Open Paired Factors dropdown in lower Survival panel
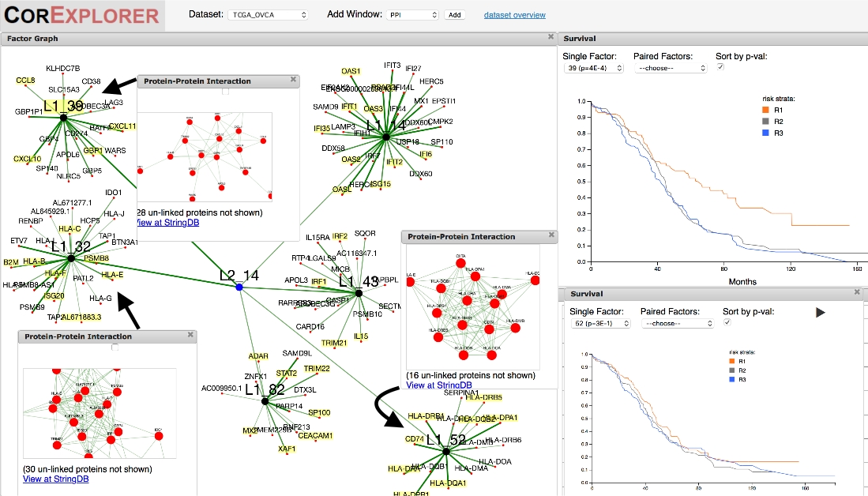 678,323
